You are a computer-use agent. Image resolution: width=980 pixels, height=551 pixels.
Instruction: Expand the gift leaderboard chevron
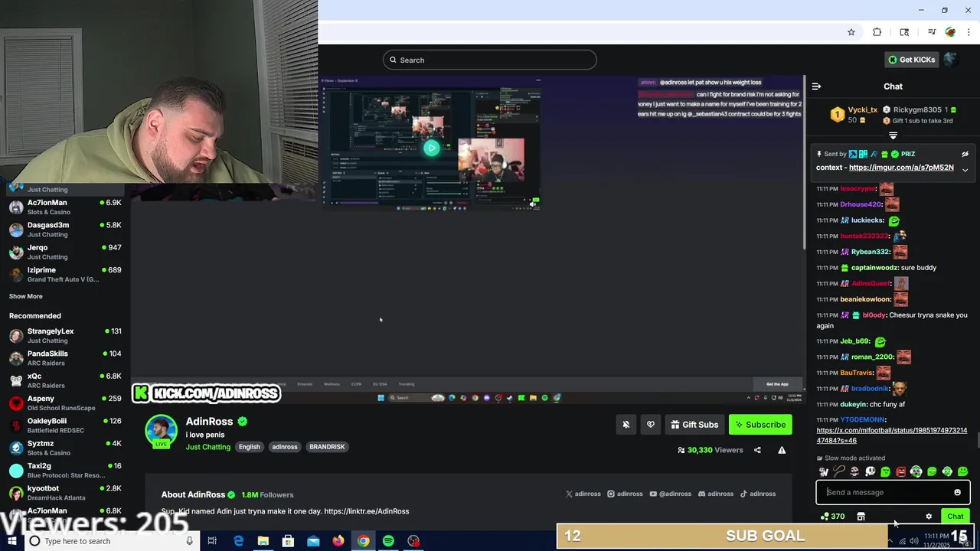[x=893, y=135]
